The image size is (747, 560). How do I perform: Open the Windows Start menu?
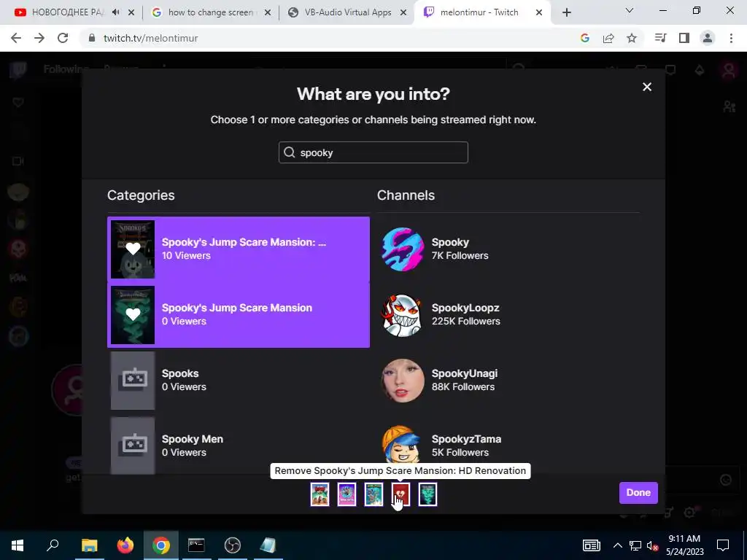[x=18, y=545]
